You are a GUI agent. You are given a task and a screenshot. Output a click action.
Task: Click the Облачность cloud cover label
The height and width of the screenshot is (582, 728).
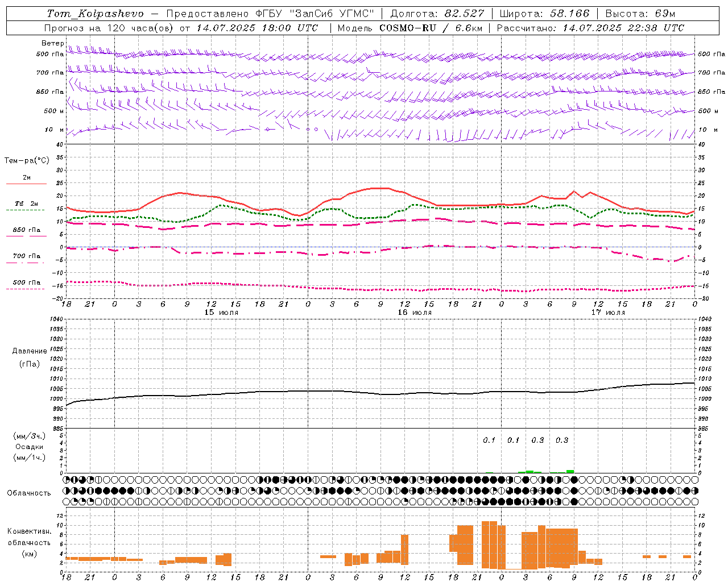(29, 493)
